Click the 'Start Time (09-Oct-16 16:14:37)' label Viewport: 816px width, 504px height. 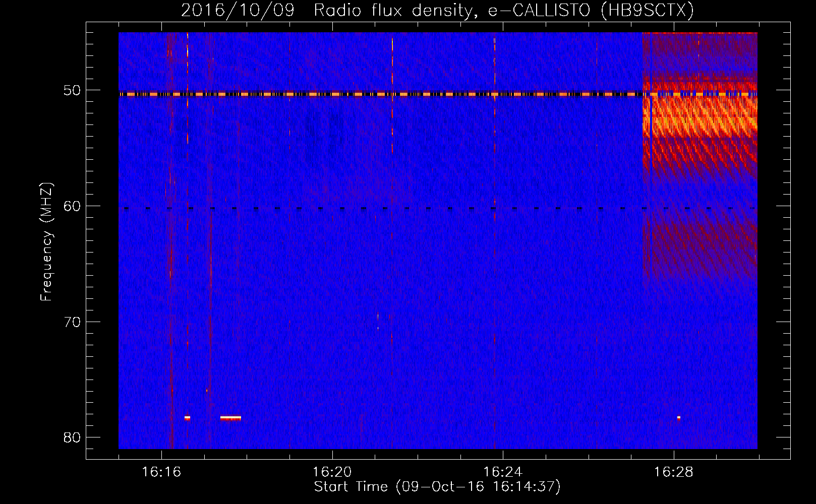437,487
